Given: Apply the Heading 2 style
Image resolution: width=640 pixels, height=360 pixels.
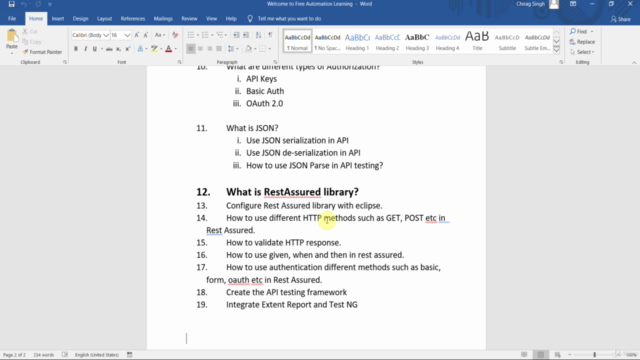Looking at the screenshot, I should click(387, 41).
